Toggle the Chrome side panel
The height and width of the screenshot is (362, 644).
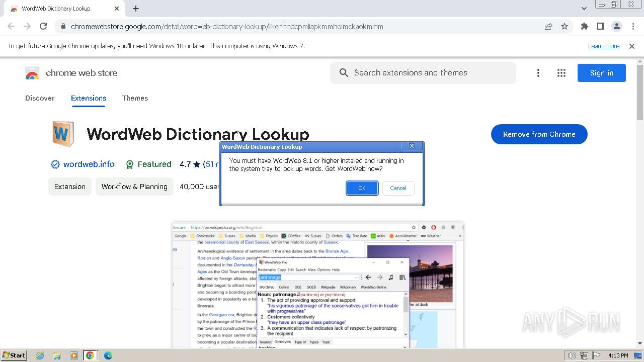600,26
